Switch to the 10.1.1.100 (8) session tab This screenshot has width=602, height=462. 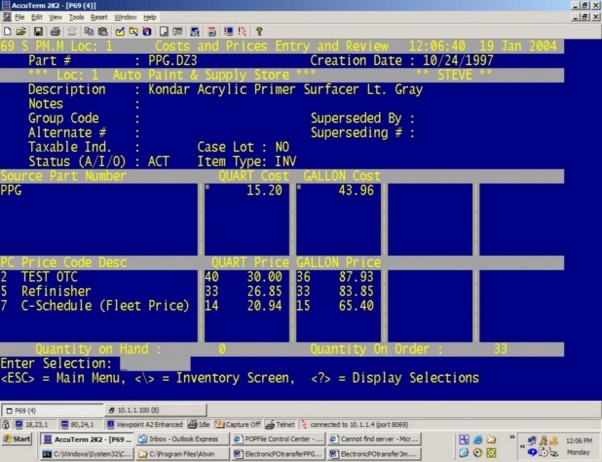155,410
